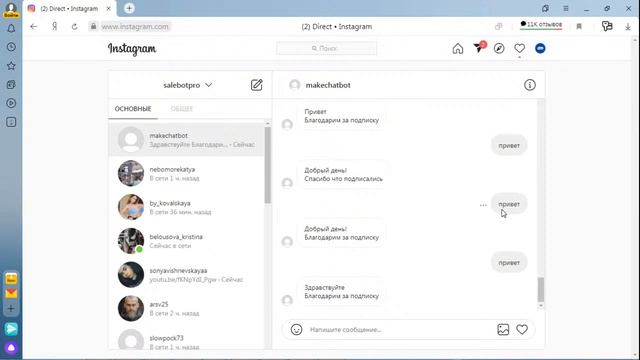This screenshot has width=640, height=360.
Task: Open a new browser tab
Action: [129, 8]
